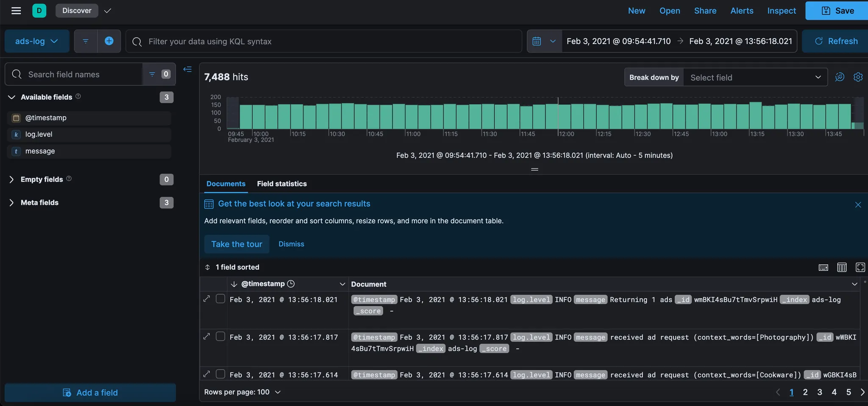The width and height of the screenshot is (868, 406).
Task: Open the calendar quick date menu
Action: tap(544, 41)
